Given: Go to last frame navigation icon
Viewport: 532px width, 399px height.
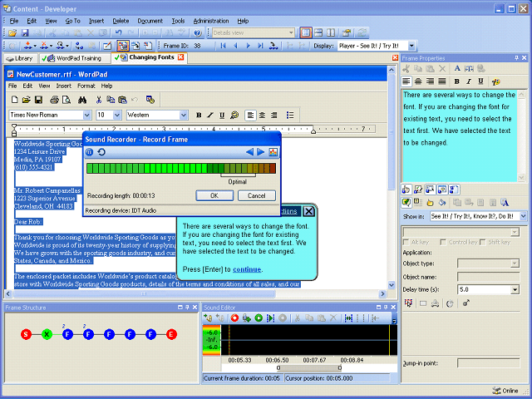Looking at the screenshot, I should tap(260, 46).
